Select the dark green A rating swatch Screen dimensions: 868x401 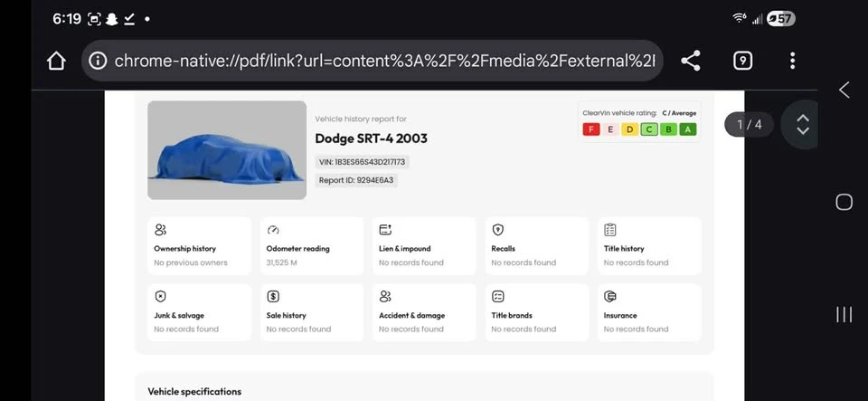click(688, 129)
